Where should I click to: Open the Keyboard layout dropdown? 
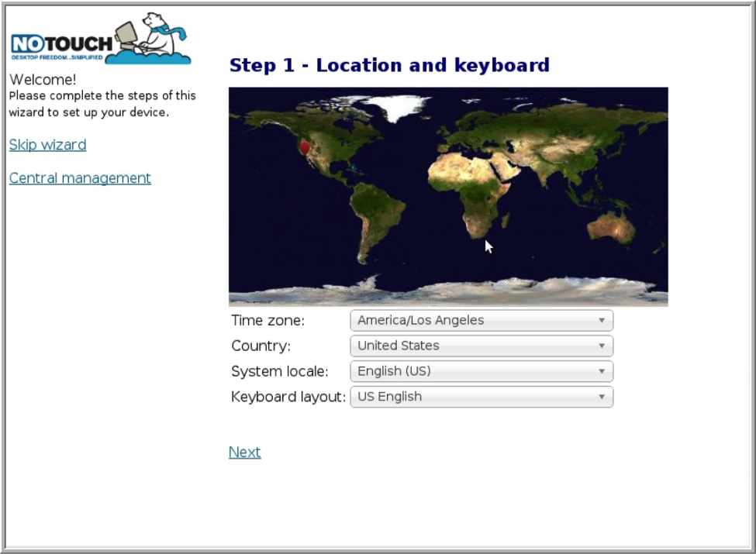482,397
